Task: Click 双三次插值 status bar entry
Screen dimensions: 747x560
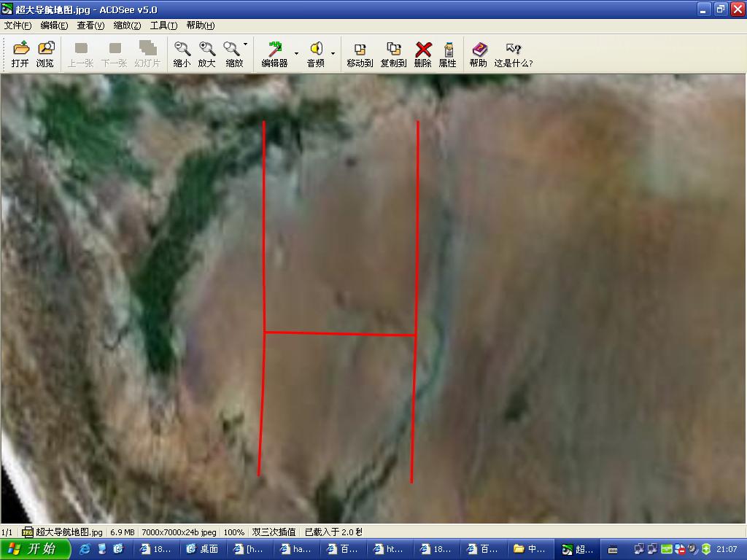Action: point(274,532)
